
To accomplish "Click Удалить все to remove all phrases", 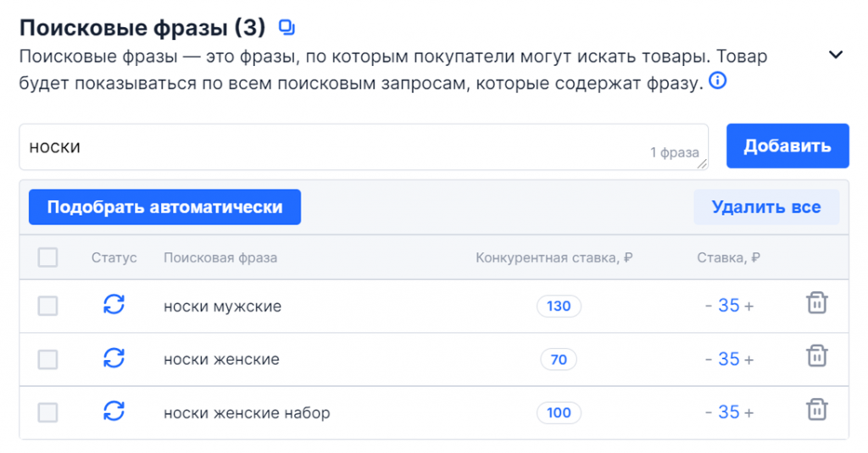I will click(x=765, y=207).
